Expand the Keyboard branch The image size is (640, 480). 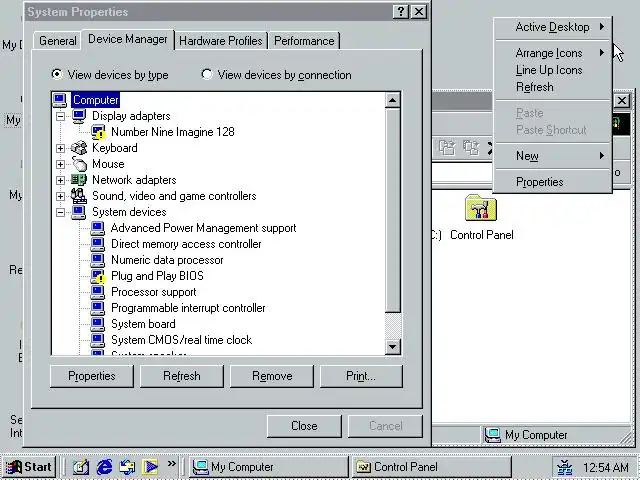click(60, 148)
